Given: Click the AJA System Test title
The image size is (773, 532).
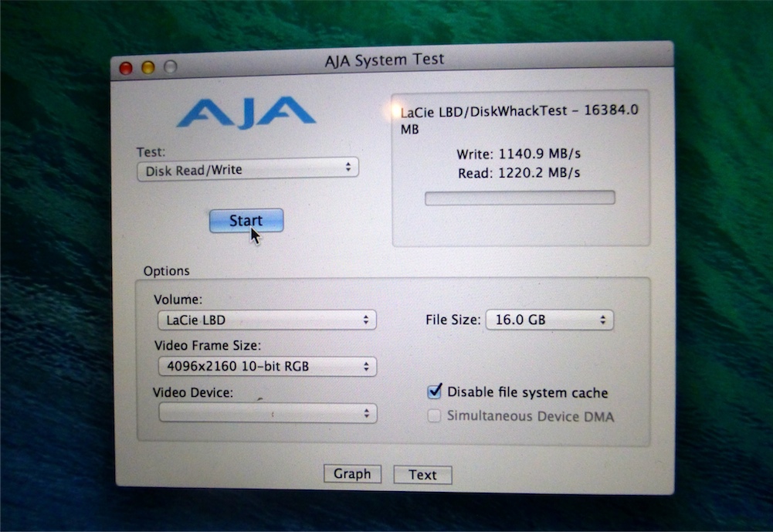Looking at the screenshot, I should 385,60.
